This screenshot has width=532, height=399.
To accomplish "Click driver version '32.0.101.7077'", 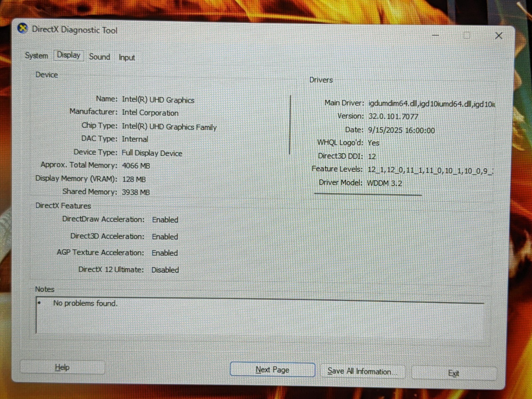I will pos(393,116).
